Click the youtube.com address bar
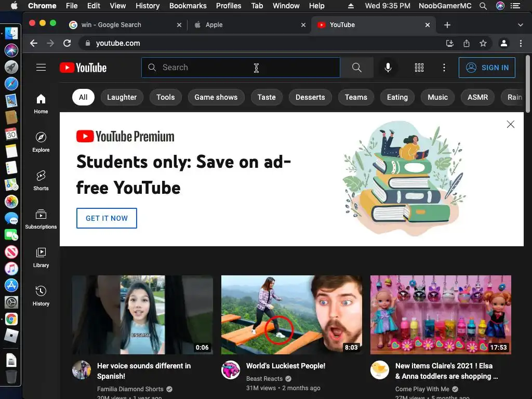532x399 pixels. click(261, 43)
